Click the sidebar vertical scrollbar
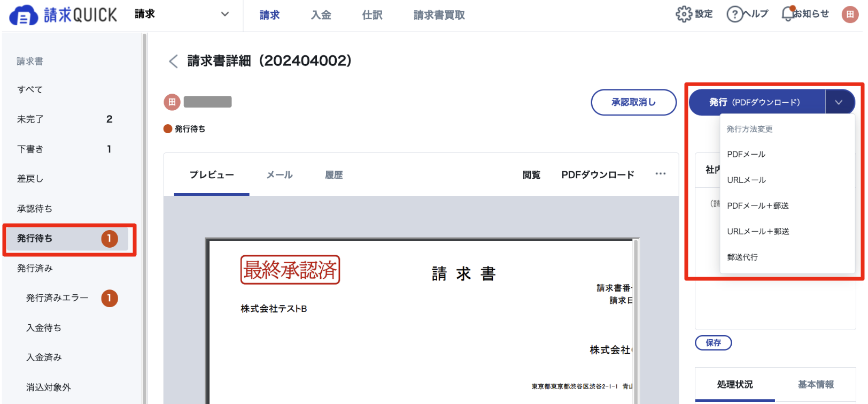Screen dimensions: 868x404 144,218
